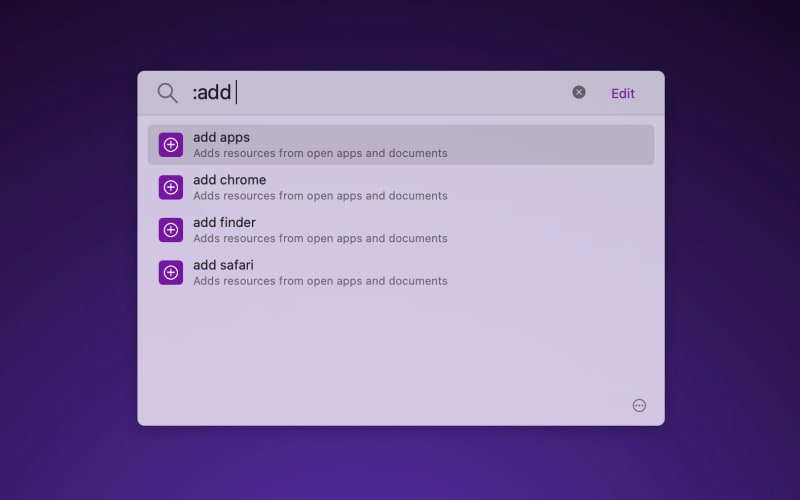800x500 pixels.
Task: Click the plus icon beside add safari
Action: (171, 272)
